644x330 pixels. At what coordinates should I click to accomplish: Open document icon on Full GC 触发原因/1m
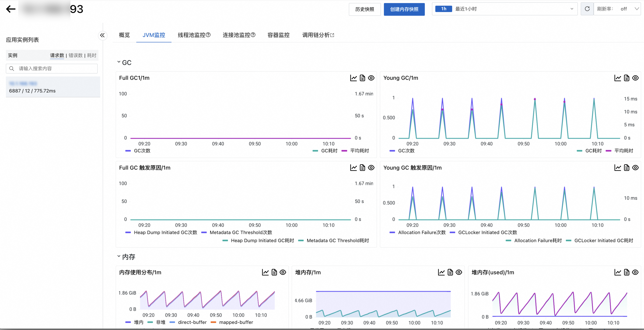pyautogui.click(x=362, y=168)
